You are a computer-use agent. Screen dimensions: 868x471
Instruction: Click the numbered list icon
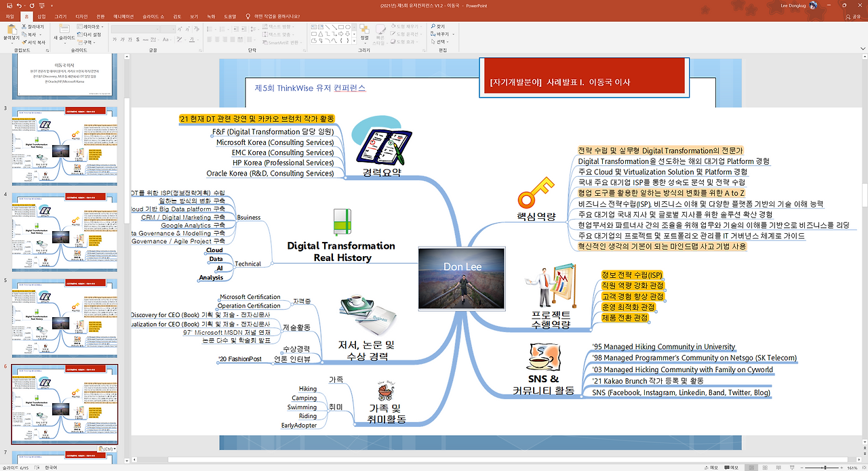[x=222, y=29]
